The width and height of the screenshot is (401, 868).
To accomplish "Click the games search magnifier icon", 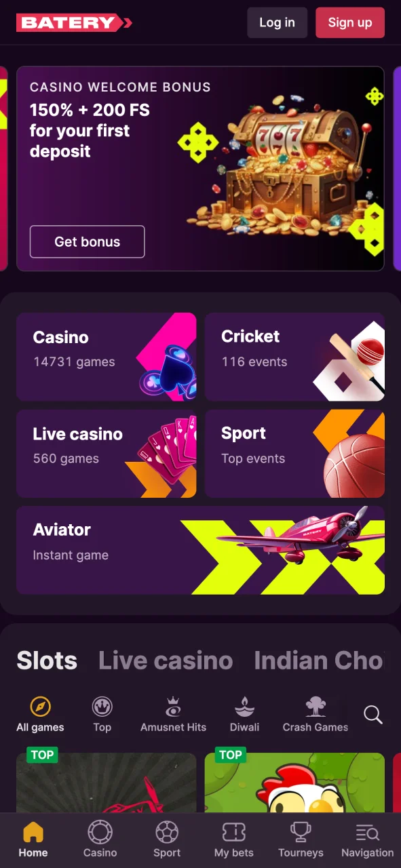I will 373,714.
